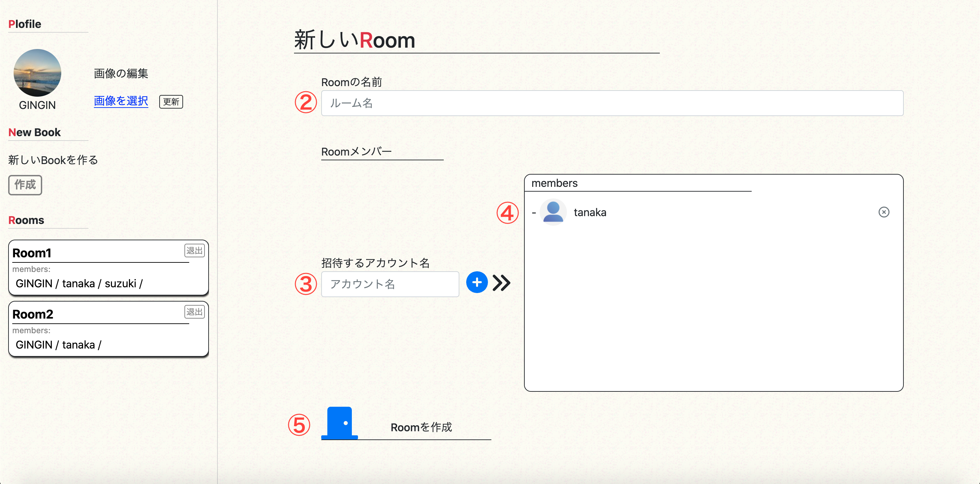The height and width of the screenshot is (484, 980).
Task: Click the 更新 button
Action: [171, 101]
